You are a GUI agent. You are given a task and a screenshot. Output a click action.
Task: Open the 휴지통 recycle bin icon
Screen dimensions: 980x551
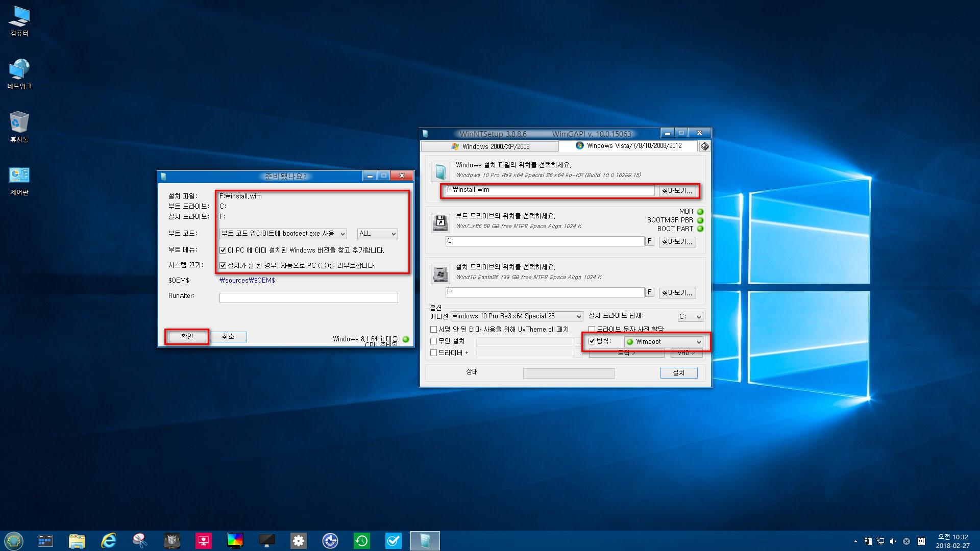point(19,128)
